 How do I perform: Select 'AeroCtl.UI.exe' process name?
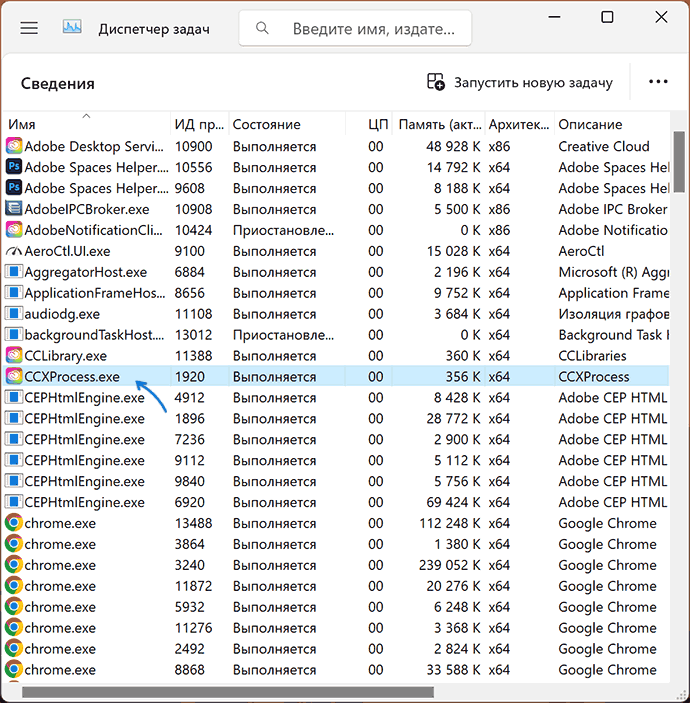[x=67, y=251]
